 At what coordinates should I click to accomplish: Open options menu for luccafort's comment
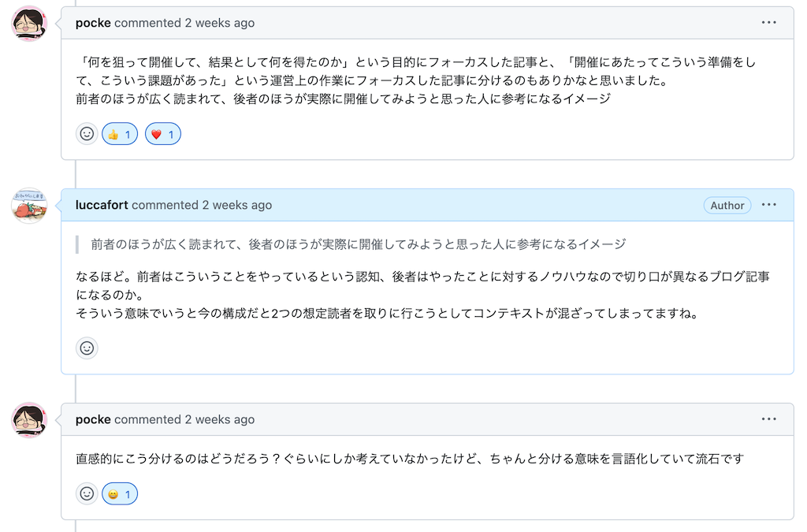click(x=769, y=205)
